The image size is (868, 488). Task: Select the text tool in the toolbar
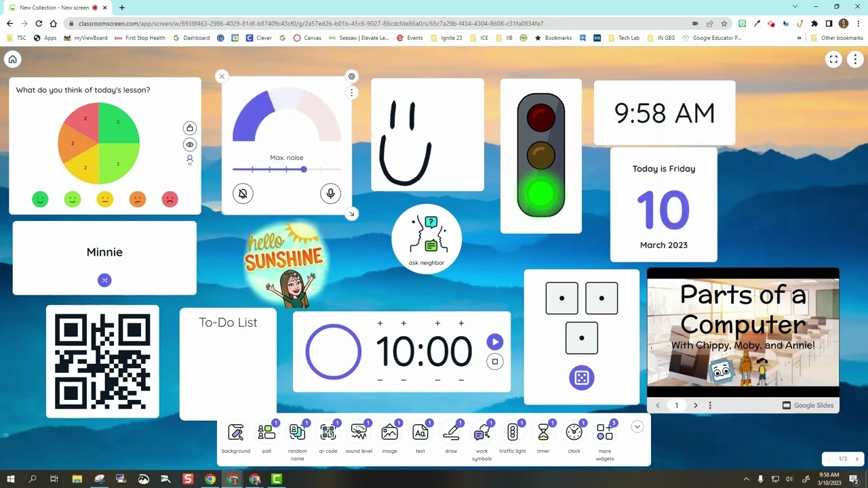pyautogui.click(x=420, y=437)
